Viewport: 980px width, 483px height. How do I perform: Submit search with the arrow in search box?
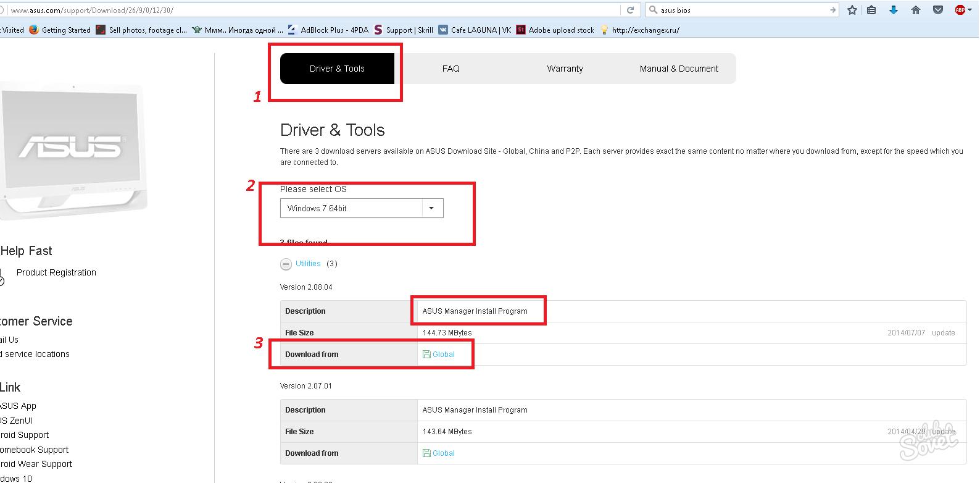click(833, 10)
